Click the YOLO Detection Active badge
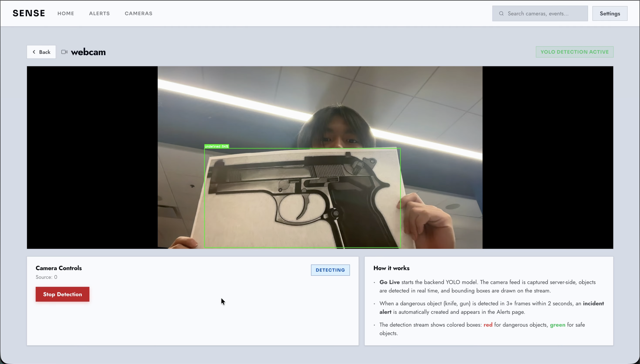Viewport: 640px width, 364px height. click(x=574, y=52)
